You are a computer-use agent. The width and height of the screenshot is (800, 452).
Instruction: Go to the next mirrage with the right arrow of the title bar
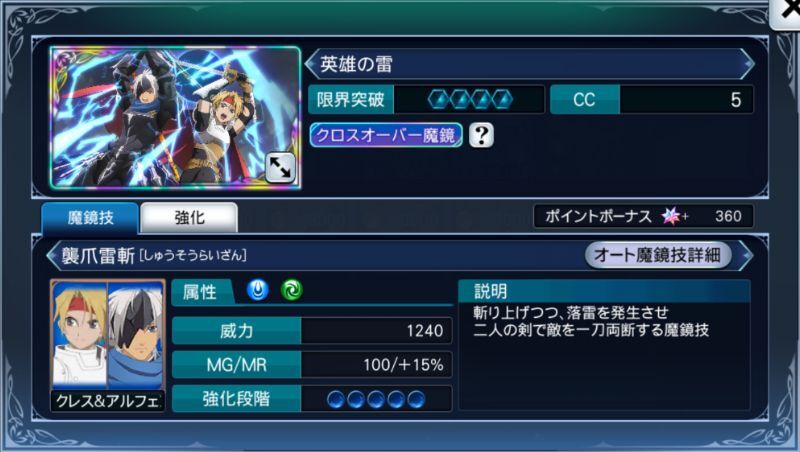pos(747,64)
